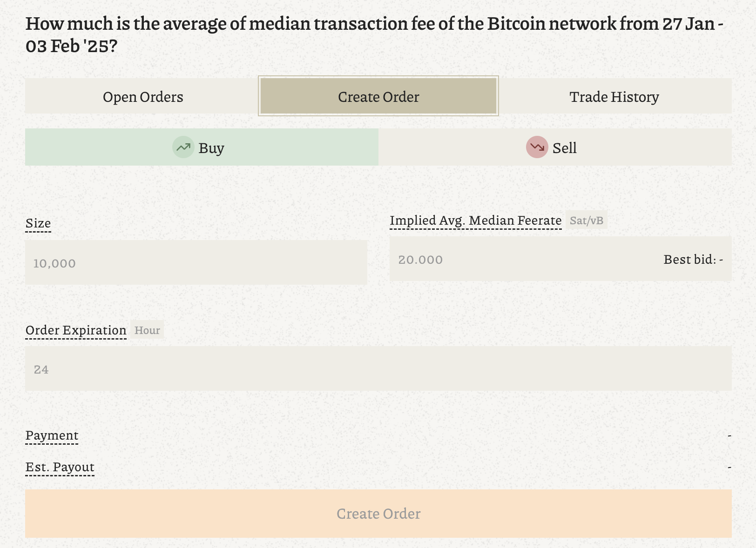Image resolution: width=756 pixels, height=548 pixels.
Task: Focus the Implied Avg. Median Feerate input
Action: (560, 259)
